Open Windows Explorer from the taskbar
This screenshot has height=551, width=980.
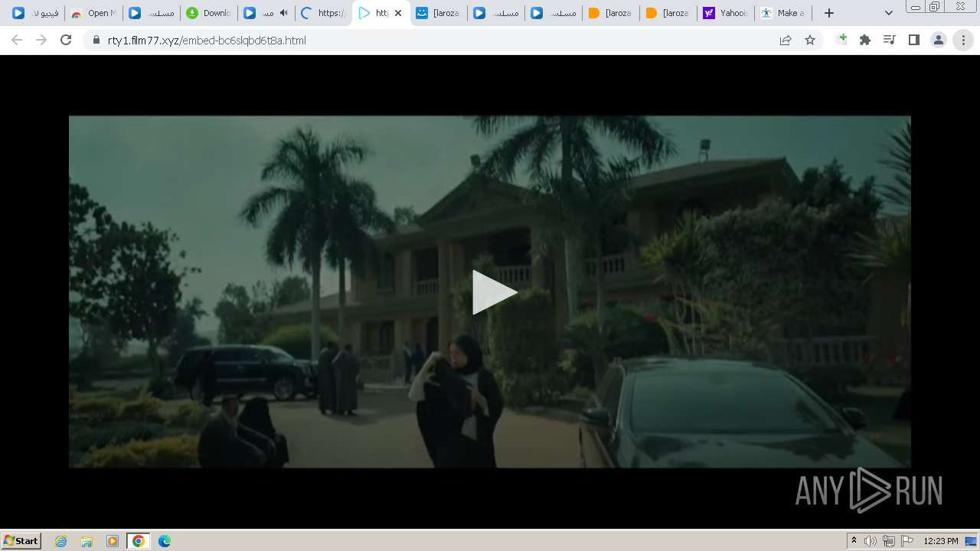87,541
